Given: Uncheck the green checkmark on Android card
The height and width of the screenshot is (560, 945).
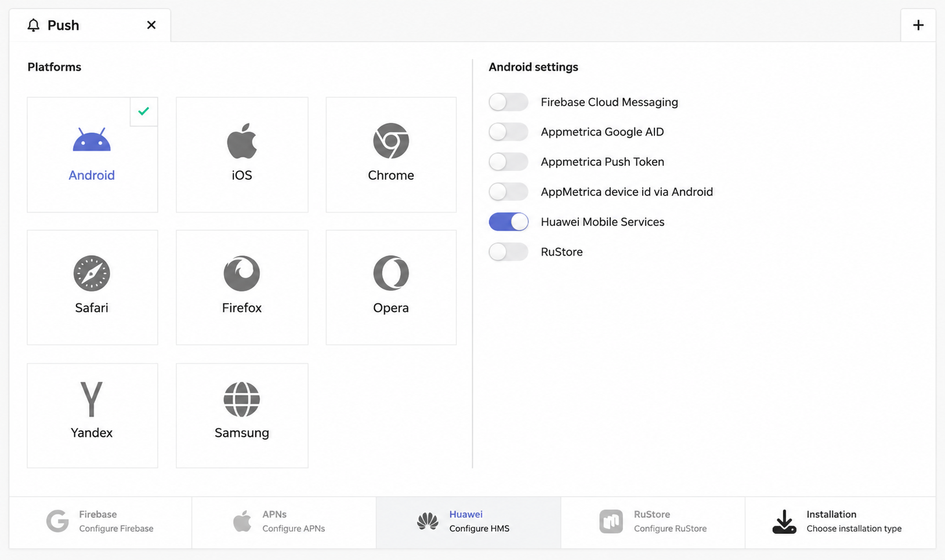Looking at the screenshot, I should 144,111.
